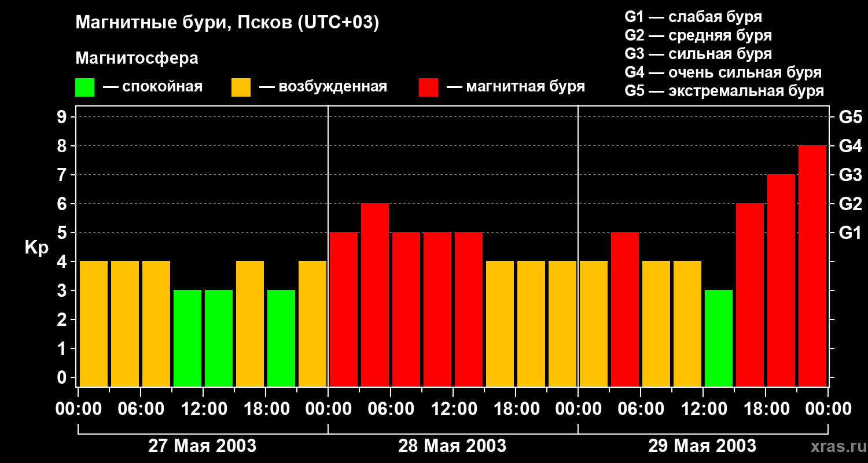Click the 'G4' label on the right axis
This screenshot has height=463, width=868.
click(x=850, y=146)
